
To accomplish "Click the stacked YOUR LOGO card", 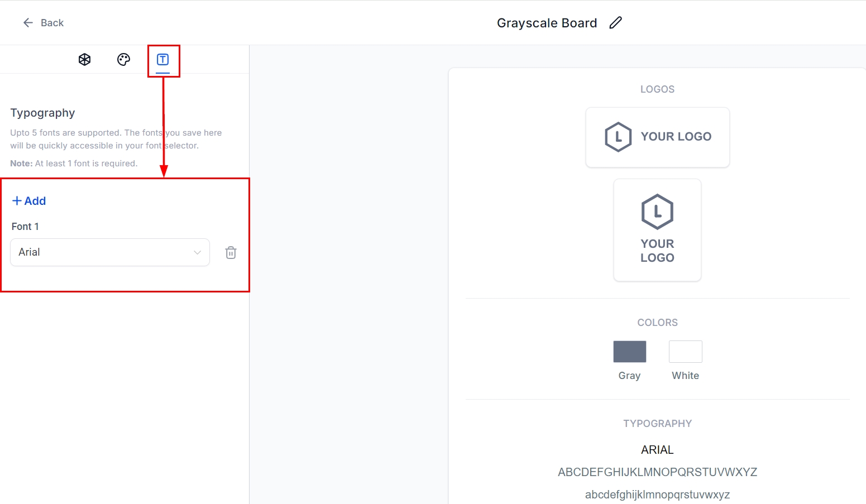I will pos(657,230).
